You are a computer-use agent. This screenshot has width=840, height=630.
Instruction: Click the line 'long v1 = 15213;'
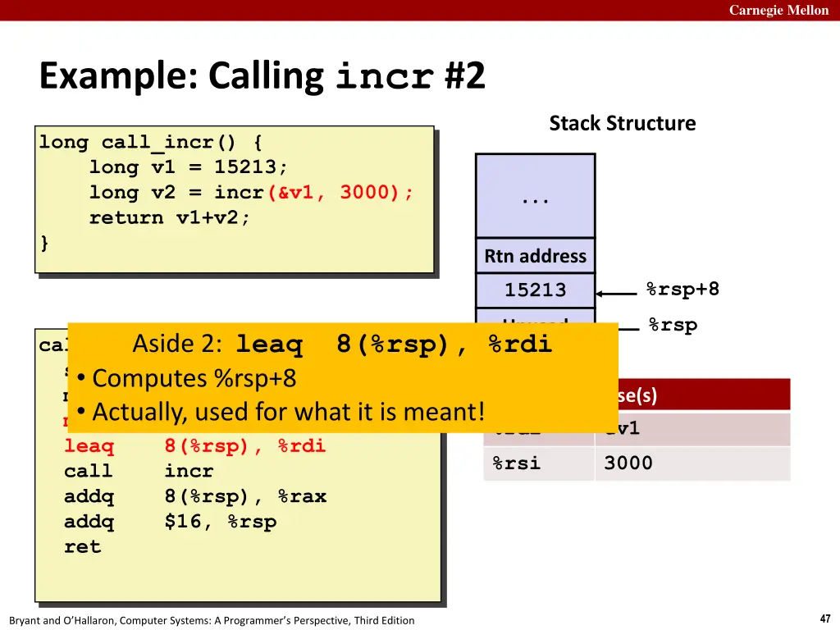point(188,167)
